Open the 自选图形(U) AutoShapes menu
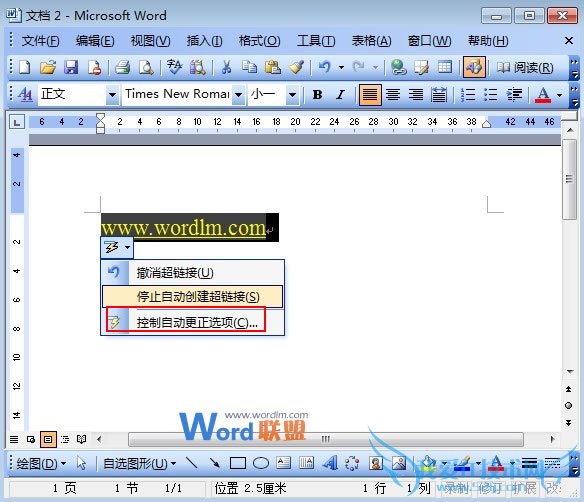The image size is (584, 502). click(139, 463)
